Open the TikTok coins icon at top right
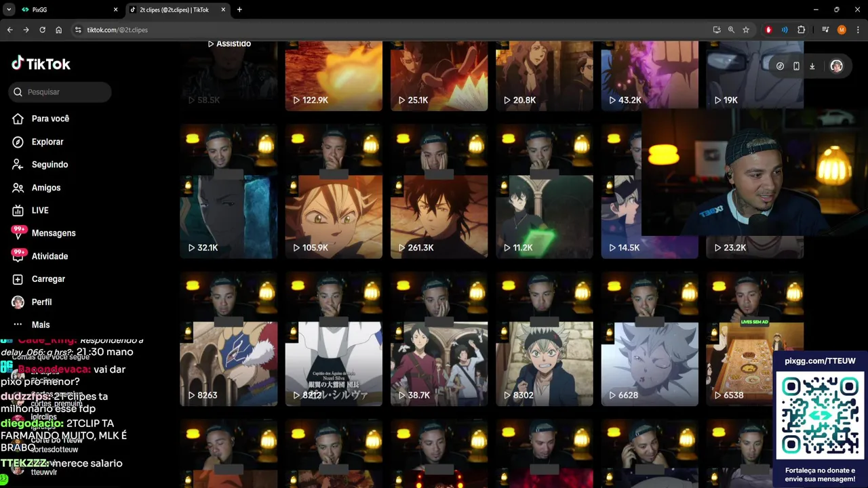This screenshot has width=868, height=488. point(780,66)
